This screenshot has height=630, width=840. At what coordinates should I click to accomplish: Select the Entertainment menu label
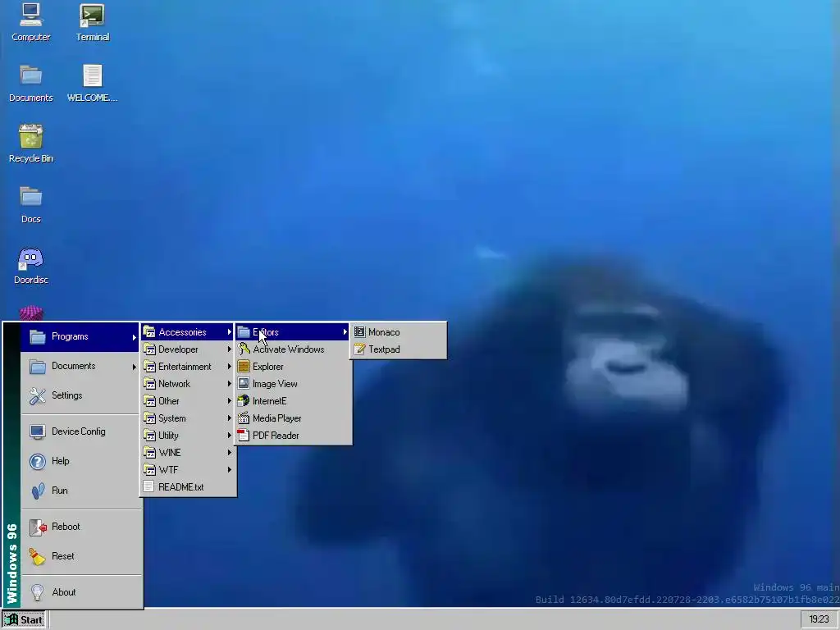[x=185, y=367]
